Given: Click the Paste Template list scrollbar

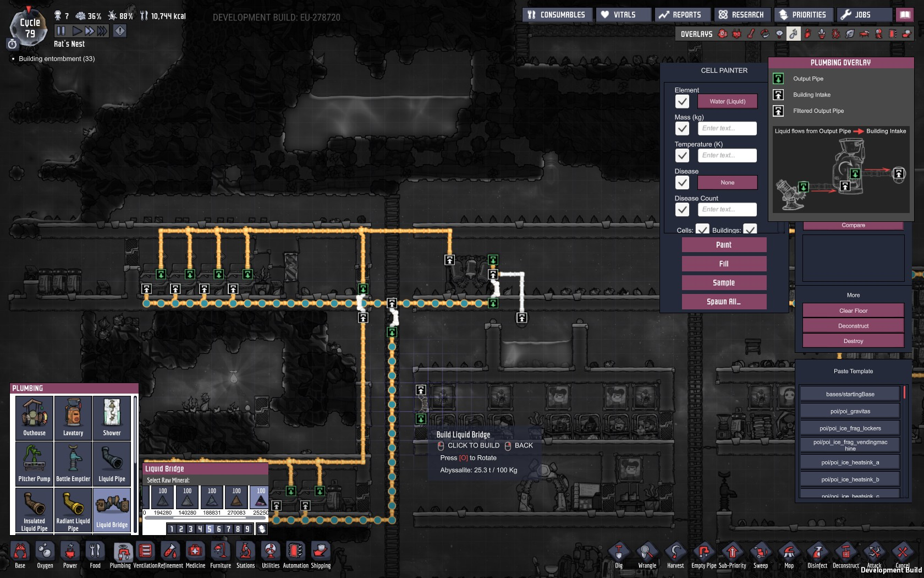Looking at the screenshot, I should [x=904, y=392].
